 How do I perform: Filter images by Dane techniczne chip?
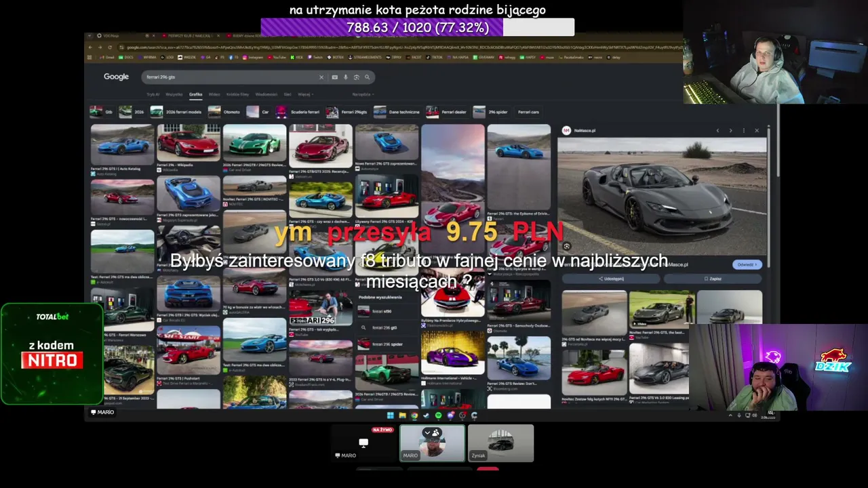click(x=397, y=112)
